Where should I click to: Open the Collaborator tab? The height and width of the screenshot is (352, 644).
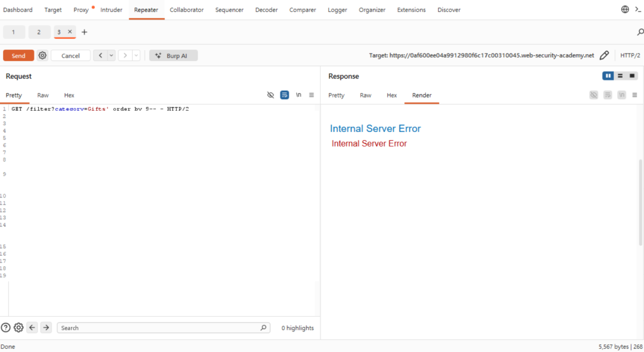pyautogui.click(x=186, y=10)
